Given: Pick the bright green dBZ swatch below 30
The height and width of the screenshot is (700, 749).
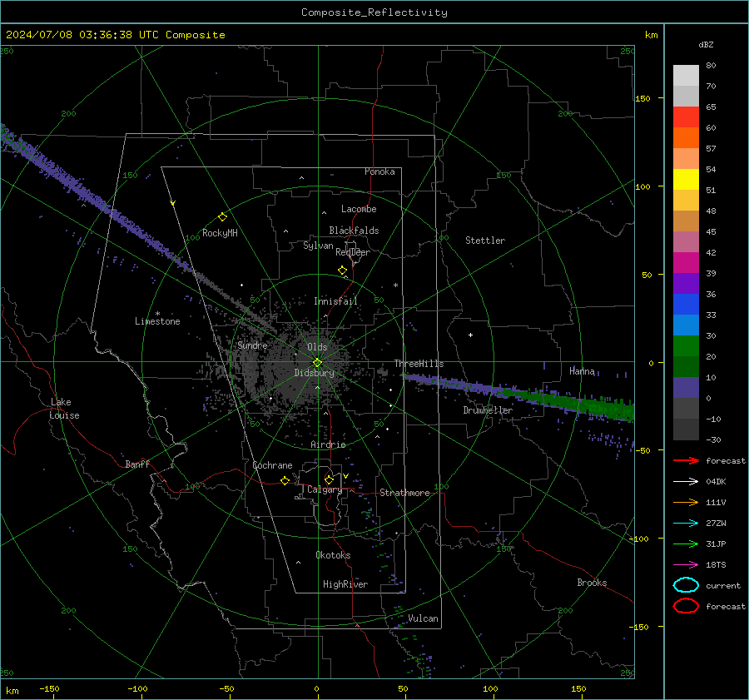Looking at the screenshot, I should [686, 346].
